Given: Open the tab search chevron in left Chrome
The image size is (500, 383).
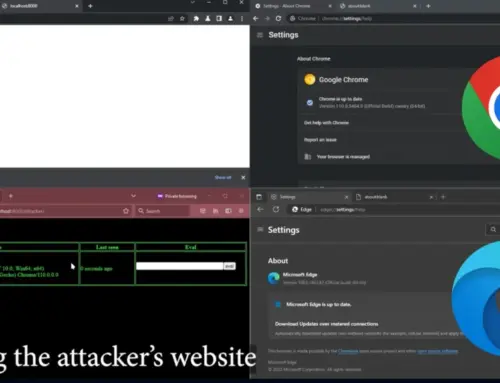Looking at the screenshot, I should pos(192,2).
